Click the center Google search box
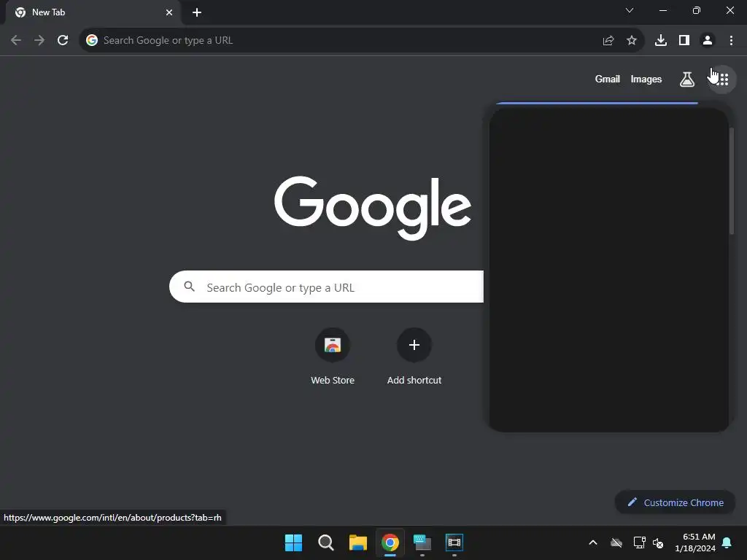747x560 pixels. [x=326, y=287]
